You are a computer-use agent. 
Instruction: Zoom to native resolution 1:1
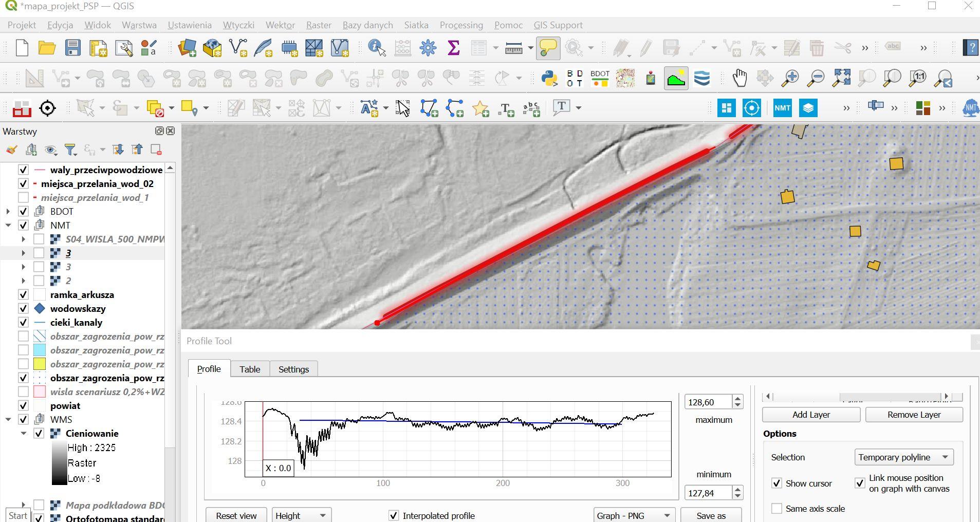[918, 78]
